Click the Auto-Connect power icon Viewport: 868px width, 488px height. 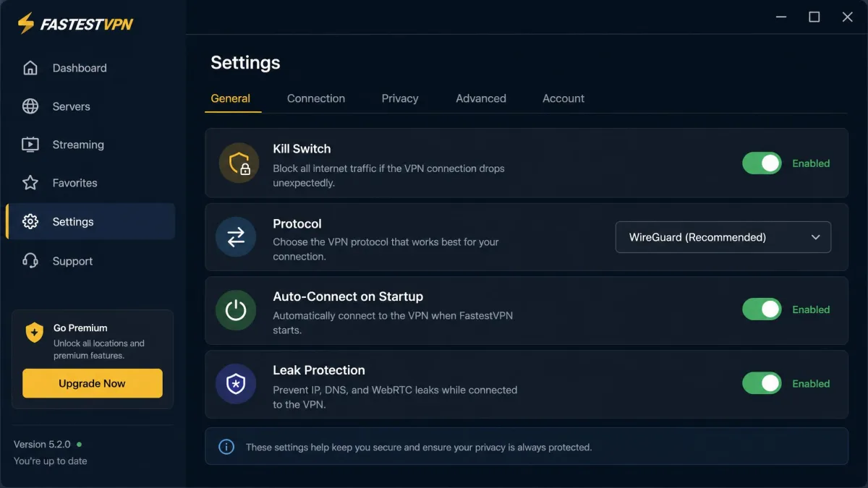coord(236,310)
